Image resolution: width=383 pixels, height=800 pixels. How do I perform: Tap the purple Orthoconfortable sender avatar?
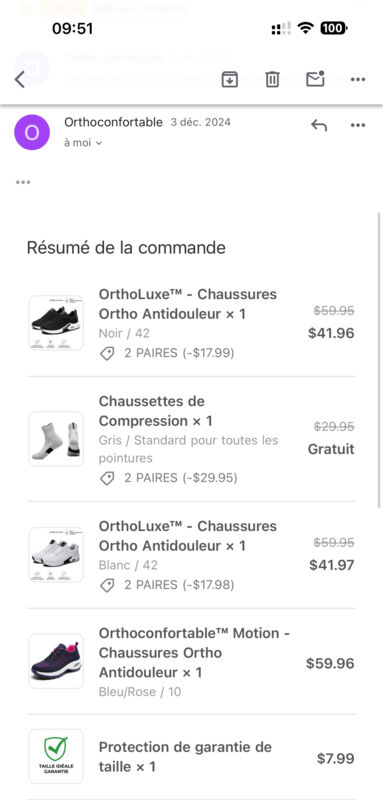pyautogui.click(x=32, y=132)
